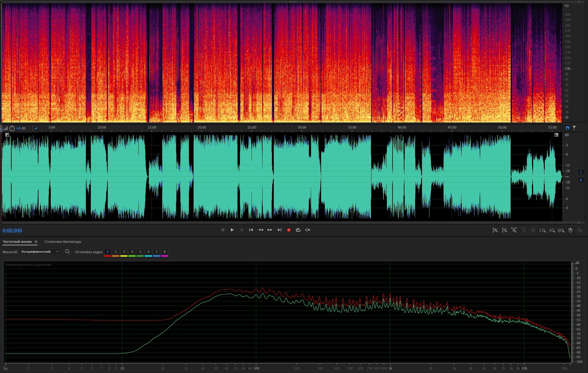This screenshot has height=373, width=588.
Task: Click the +0 dB gain value
Action: click(x=21, y=128)
